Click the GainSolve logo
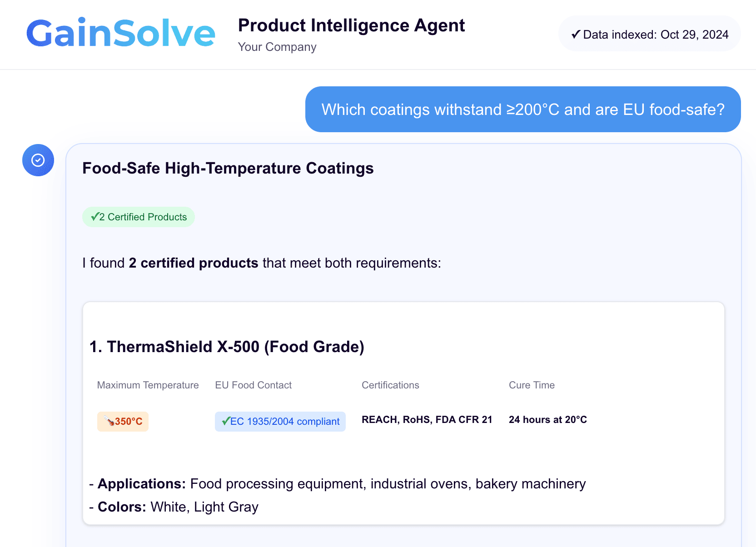Image resolution: width=756 pixels, height=547 pixels. click(120, 33)
